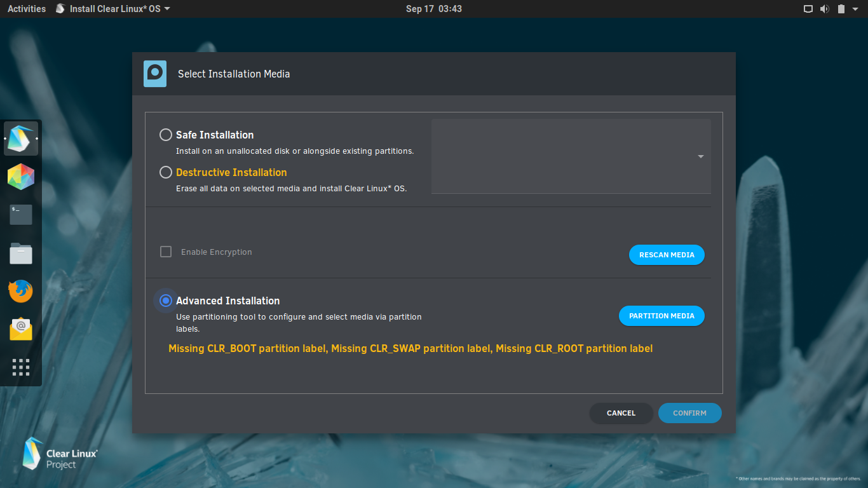Click the volume speaker icon in the top bar
Image resolution: width=868 pixels, height=488 pixels.
click(x=824, y=8)
